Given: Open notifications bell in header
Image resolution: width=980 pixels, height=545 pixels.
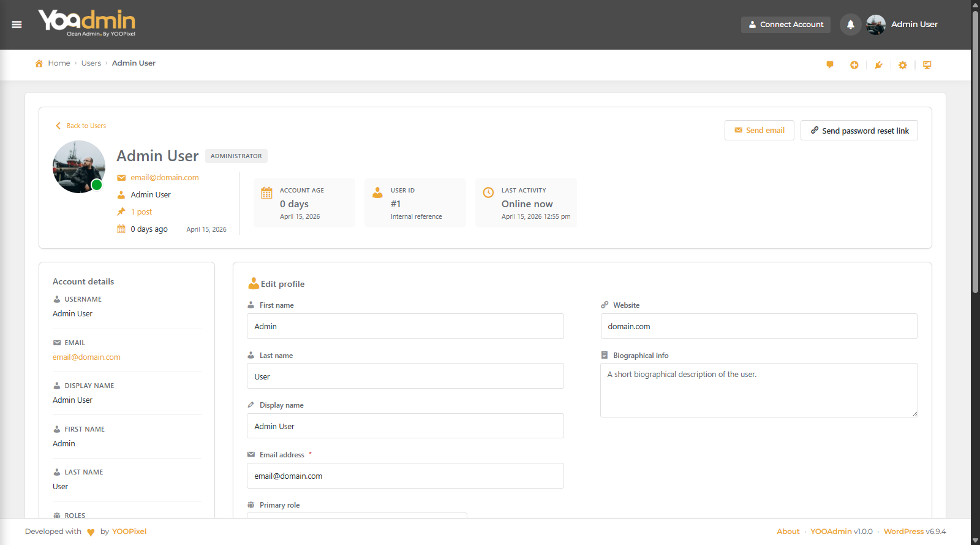Looking at the screenshot, I should click(x=850, y=25).
